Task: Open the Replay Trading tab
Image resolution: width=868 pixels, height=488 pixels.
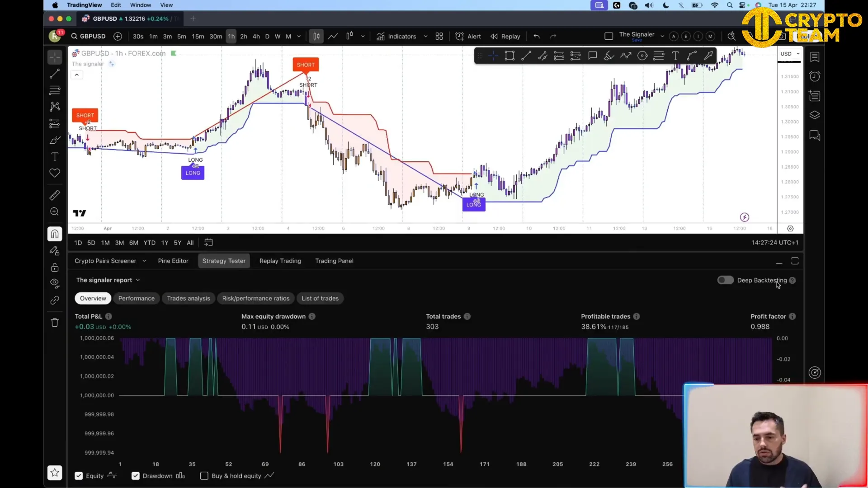Action: point(280,261)
